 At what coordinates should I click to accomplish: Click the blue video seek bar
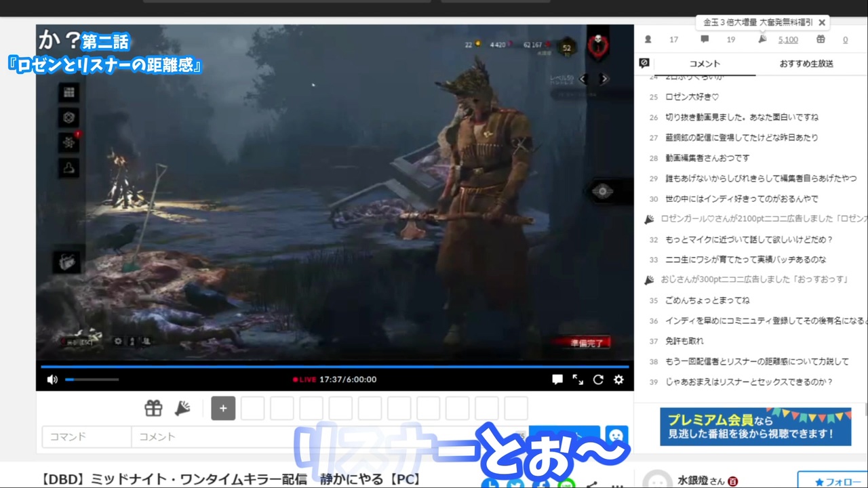(x=335, y=367)
